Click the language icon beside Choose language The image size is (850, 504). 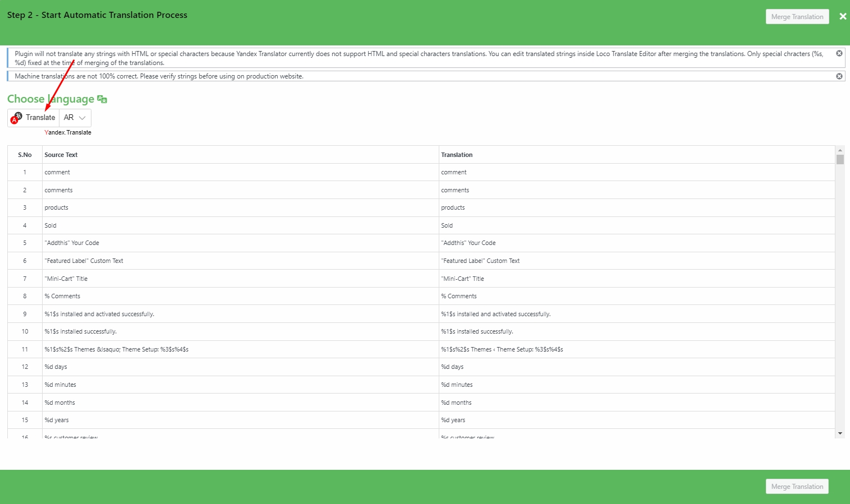pos(102,99)
